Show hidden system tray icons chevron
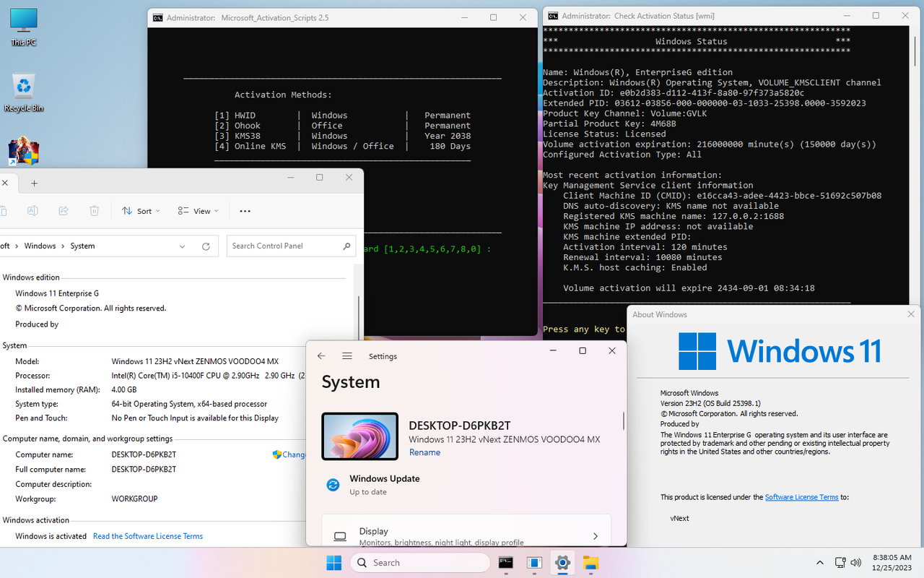 (820, 563)
